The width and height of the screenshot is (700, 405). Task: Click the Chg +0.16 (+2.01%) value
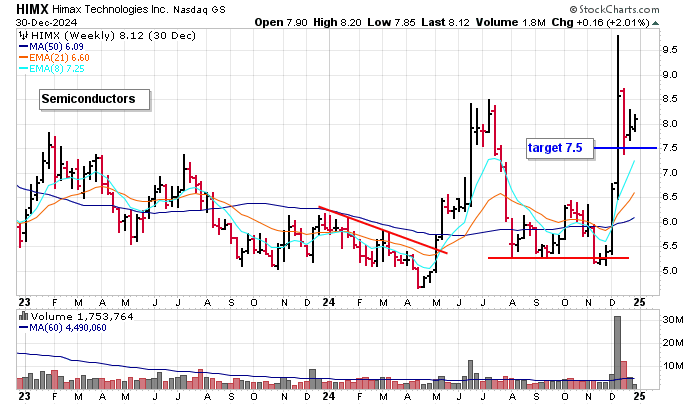point(600,22)
